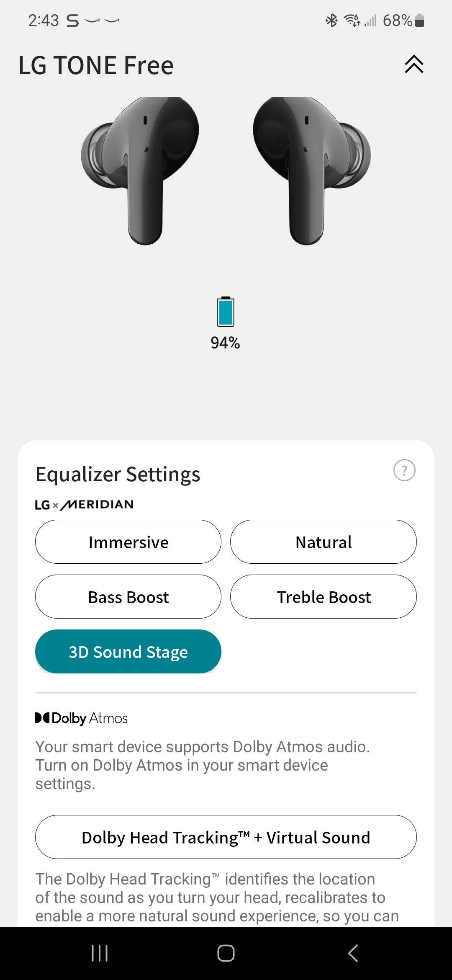This screenshot has width=452, height=980.
Task: Collapse the earbuds panel with double chevron
Action: pos(414,64)
